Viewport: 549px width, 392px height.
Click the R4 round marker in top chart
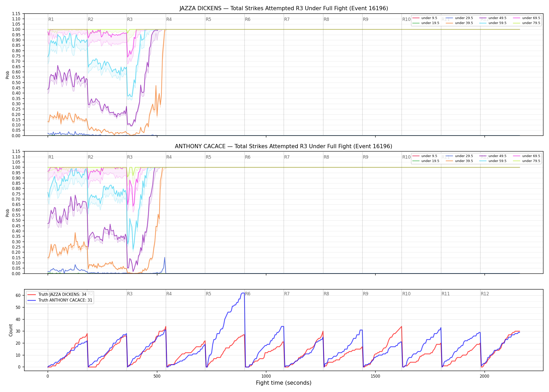[x=169, y=19]
